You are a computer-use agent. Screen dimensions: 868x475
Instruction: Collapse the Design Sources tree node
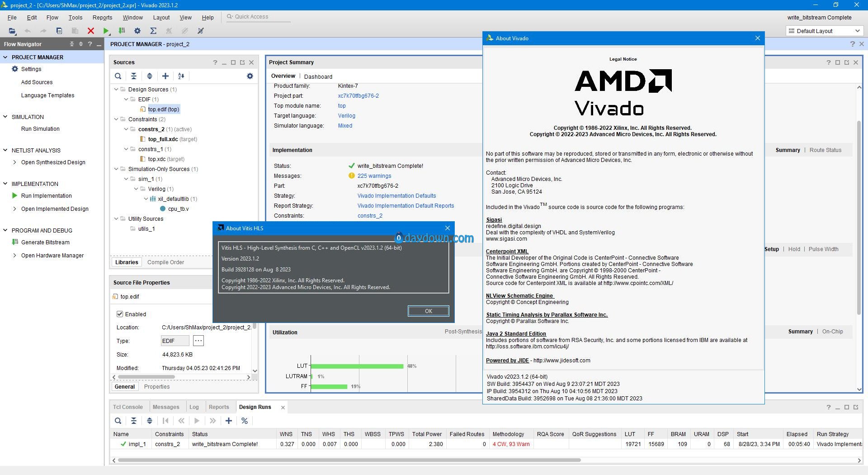pyautogui.click(x=116, y=89)
